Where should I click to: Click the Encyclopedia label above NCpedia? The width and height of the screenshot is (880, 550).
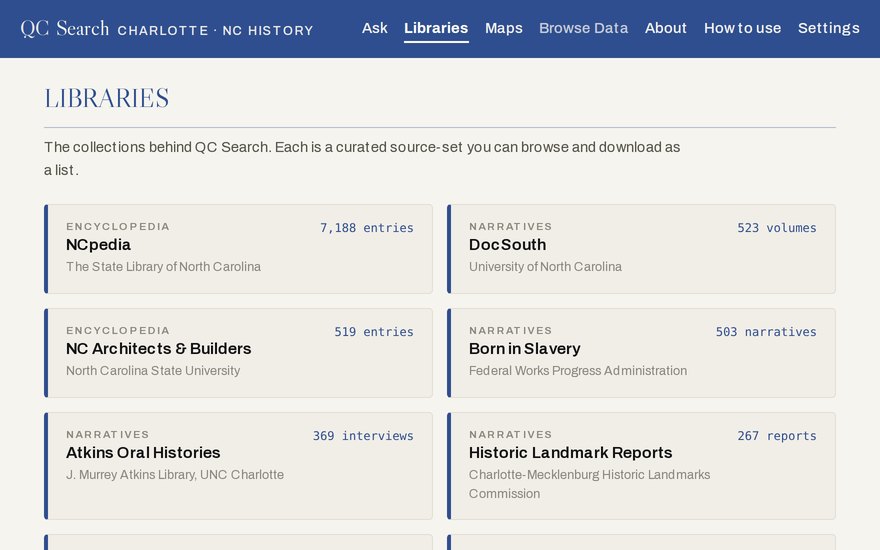[x=118, y=226]
